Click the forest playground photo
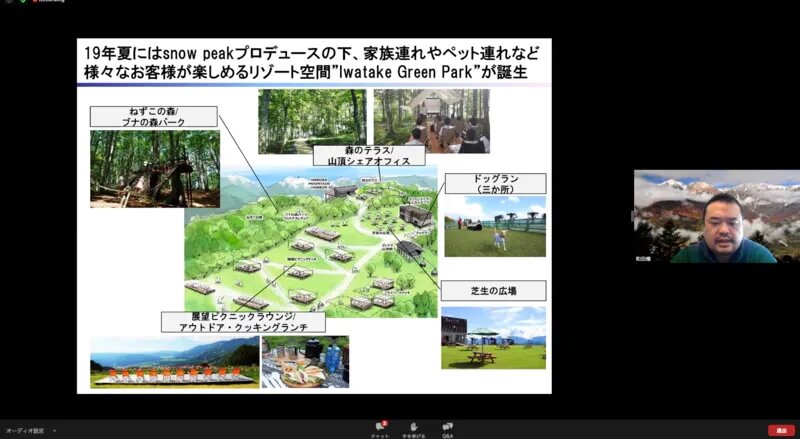Image resolution: width=800 pixels, height=439 pixels. pyautogui.click(x=155, y=168)
